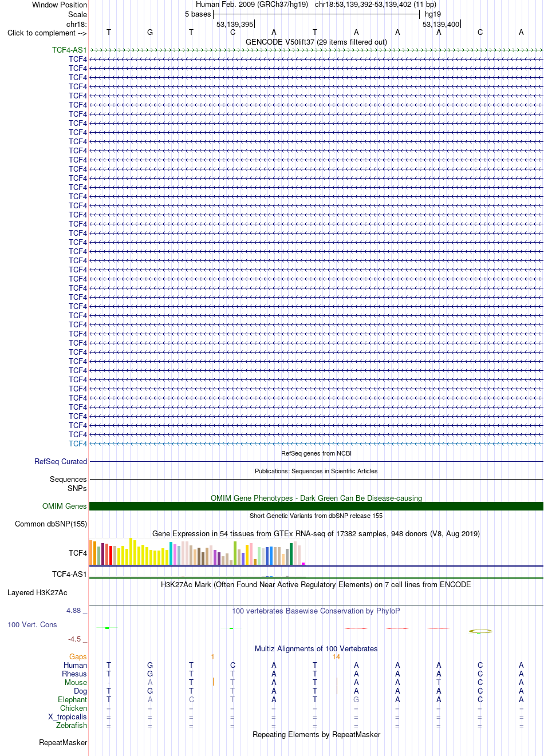This screenshot has width=544, height=756.
Task: Open the 'Layered H3K27Ac' track label
Action: 37,592
